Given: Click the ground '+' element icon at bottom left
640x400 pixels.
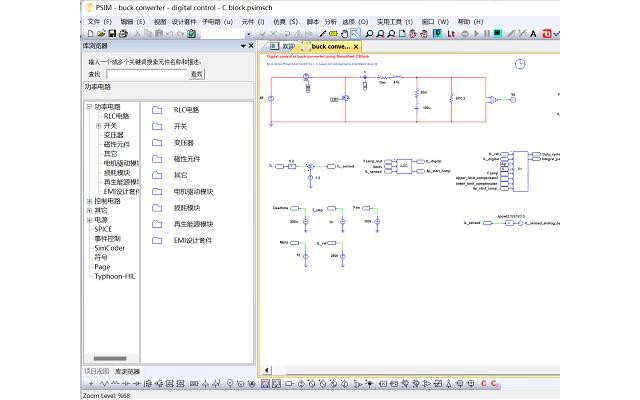Looking at the screenshot, I should [91, 384].
